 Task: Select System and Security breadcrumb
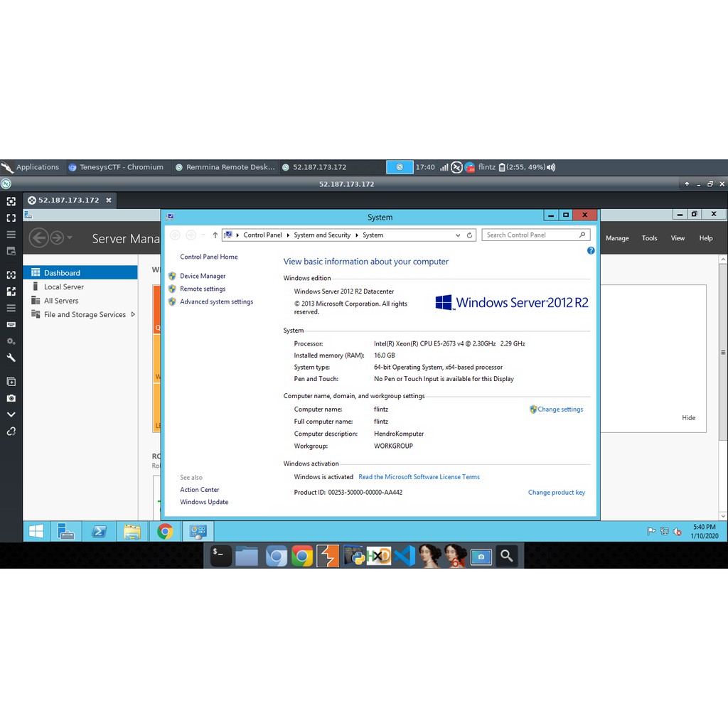tap(322, 235)
